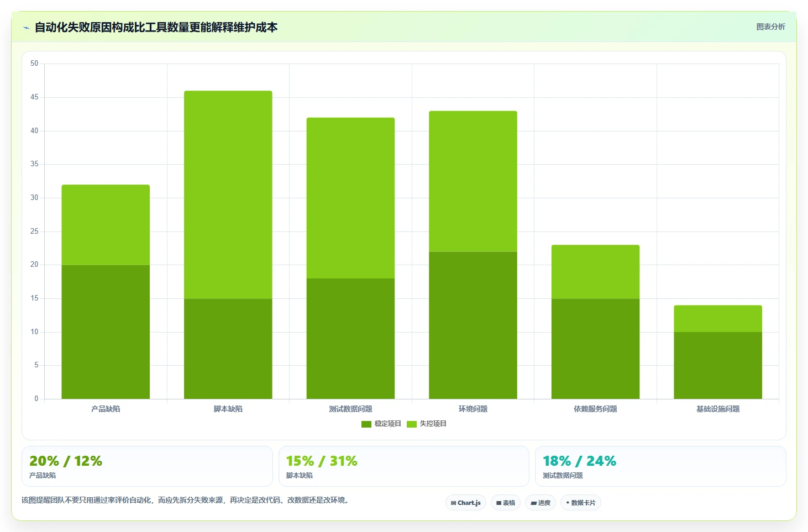
Task: Click the Chart.js tag chip
Action: coord(466,503)
